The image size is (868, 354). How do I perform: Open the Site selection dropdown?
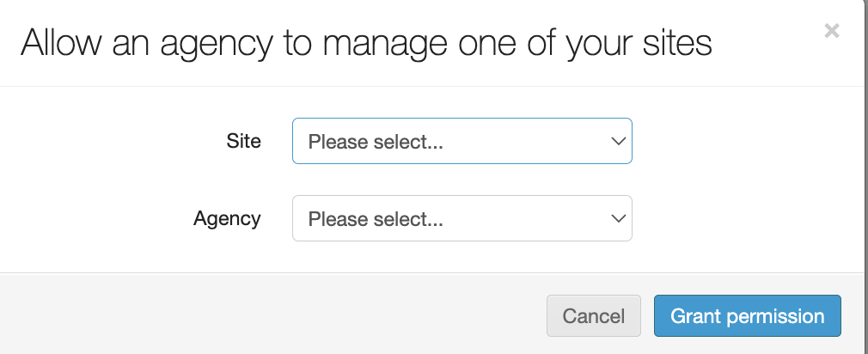pyautogui.click(x=462, y=141)
